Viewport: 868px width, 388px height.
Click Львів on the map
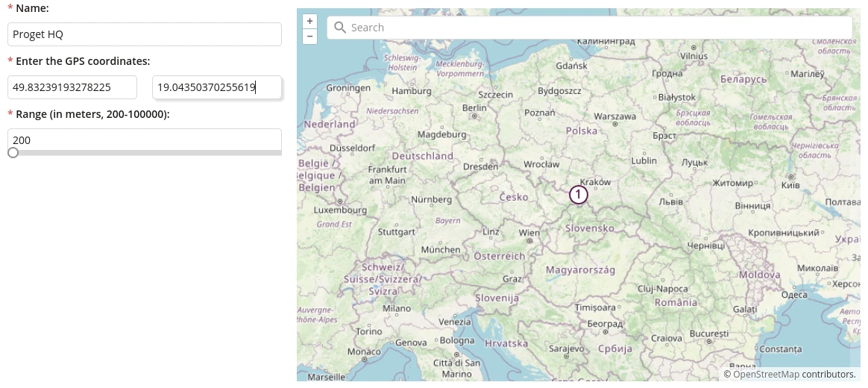pyautogui.click(x=671, y=201)
